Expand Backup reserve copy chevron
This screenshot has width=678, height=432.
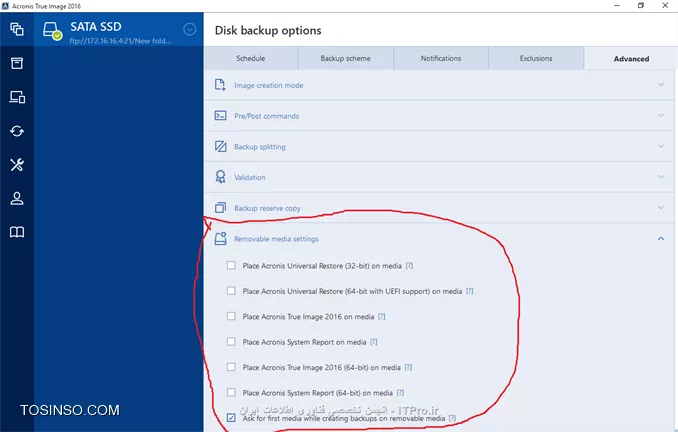661,208
